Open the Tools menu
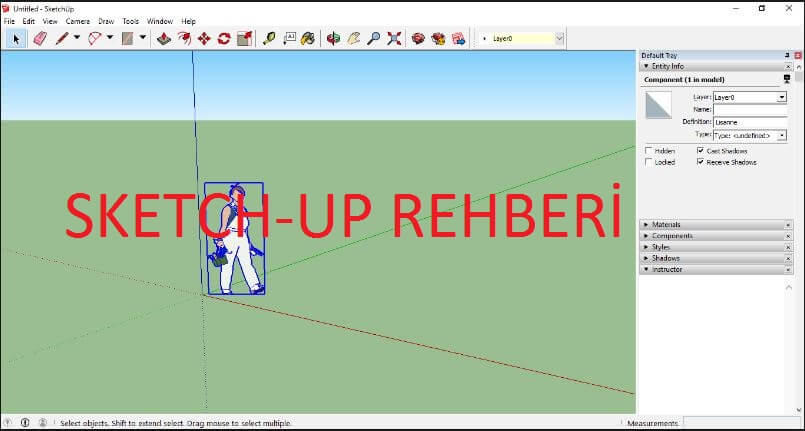805x431 pixels. coord(130,22)
